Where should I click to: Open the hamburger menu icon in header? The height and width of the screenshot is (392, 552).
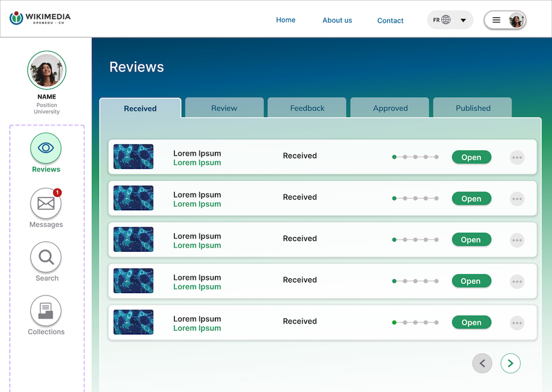tap(496, 20)
